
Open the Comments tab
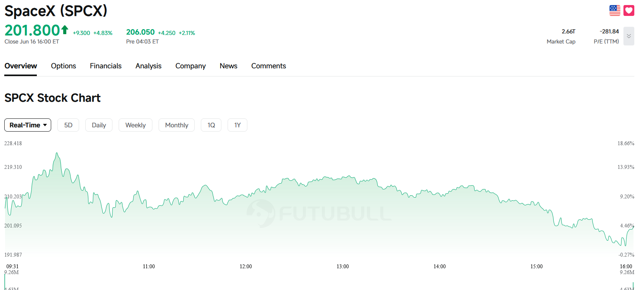point(269,66)
